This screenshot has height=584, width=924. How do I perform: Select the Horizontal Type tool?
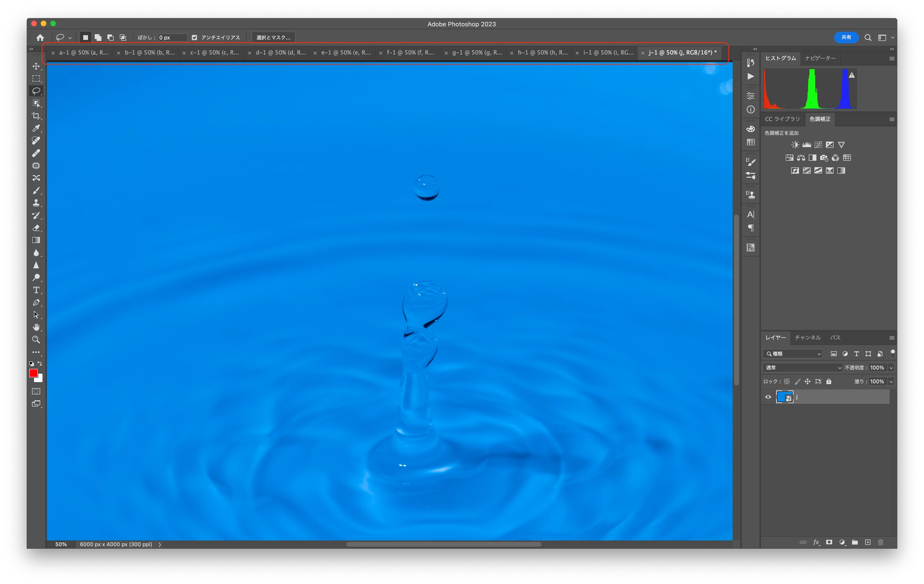tap(36, 290)
